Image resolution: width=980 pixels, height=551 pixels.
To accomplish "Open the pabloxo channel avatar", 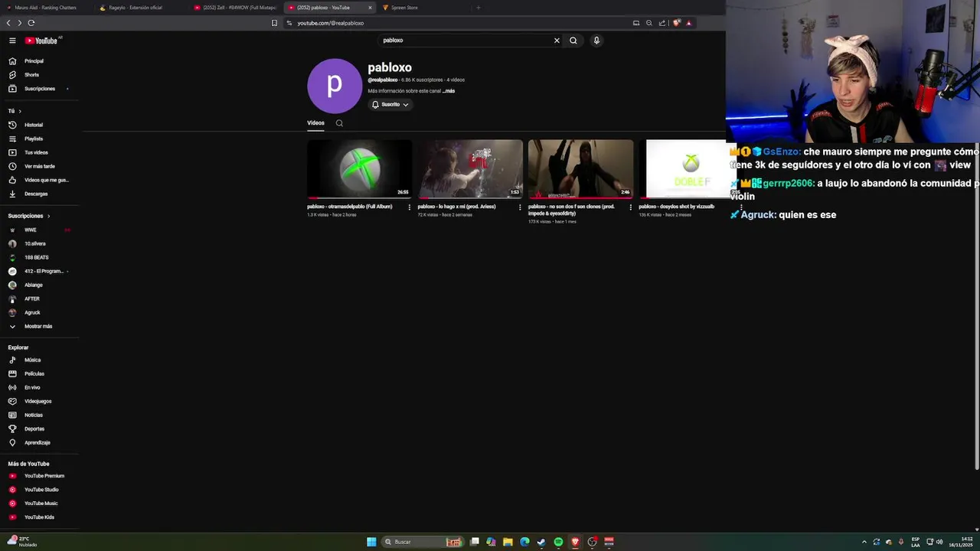I will point(335,86).
